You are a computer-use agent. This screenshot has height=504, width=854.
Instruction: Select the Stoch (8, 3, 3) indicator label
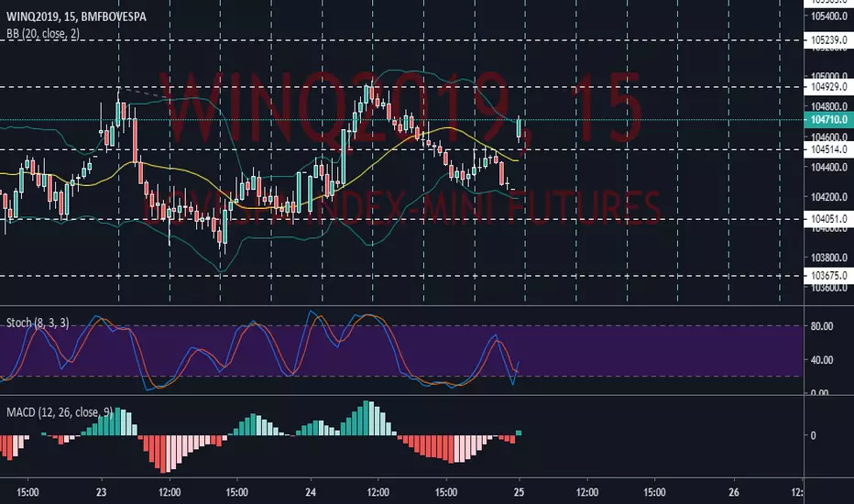point(38,323)
